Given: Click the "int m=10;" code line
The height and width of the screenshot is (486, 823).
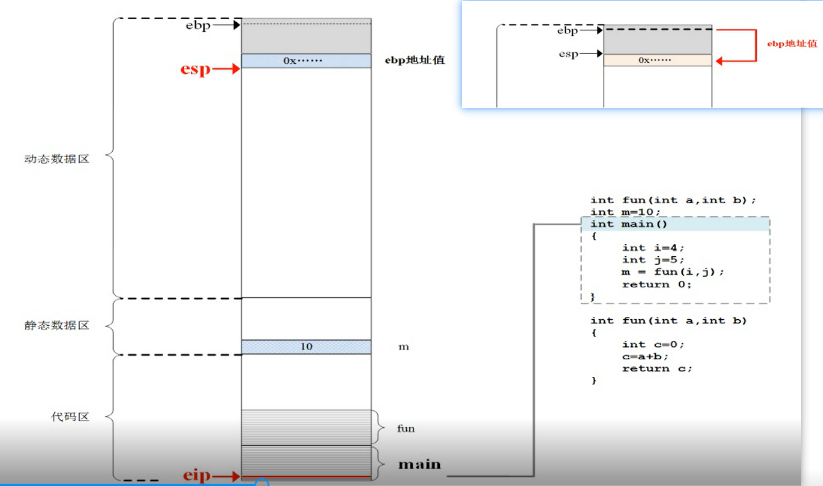Looking at the screenshot, I should (625, 212).
